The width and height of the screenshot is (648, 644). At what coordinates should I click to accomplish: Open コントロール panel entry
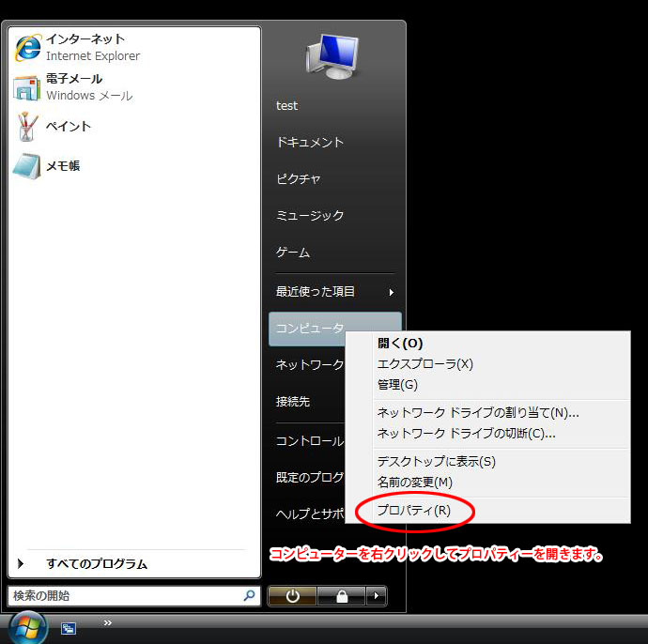(x=310, y=441)
